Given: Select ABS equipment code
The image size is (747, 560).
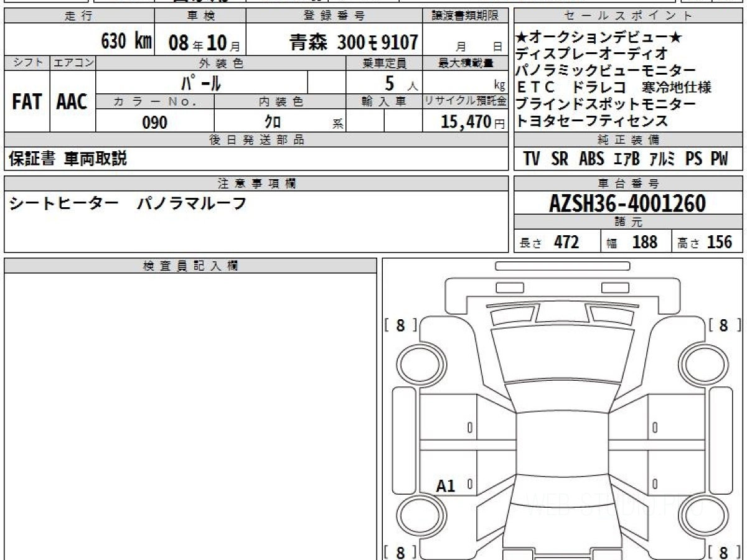Looking at the screenshot, I should [x=592, y=159].
